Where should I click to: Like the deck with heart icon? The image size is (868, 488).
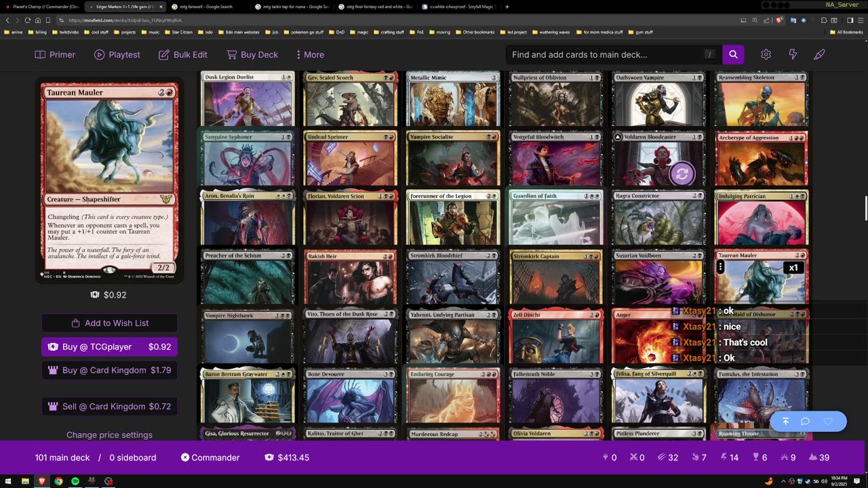[828, 421]
